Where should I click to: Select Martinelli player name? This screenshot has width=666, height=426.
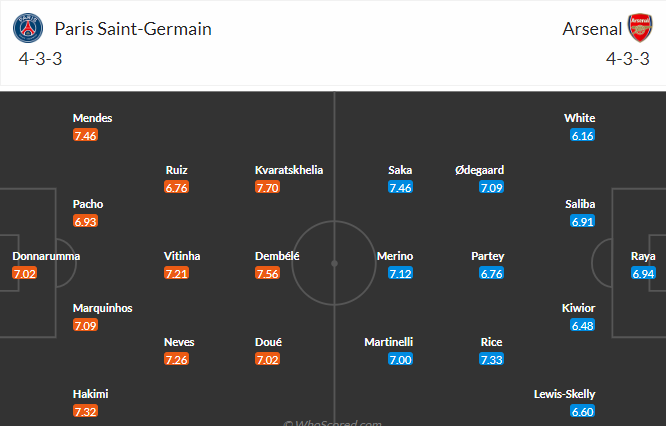[x=389, y=342]
